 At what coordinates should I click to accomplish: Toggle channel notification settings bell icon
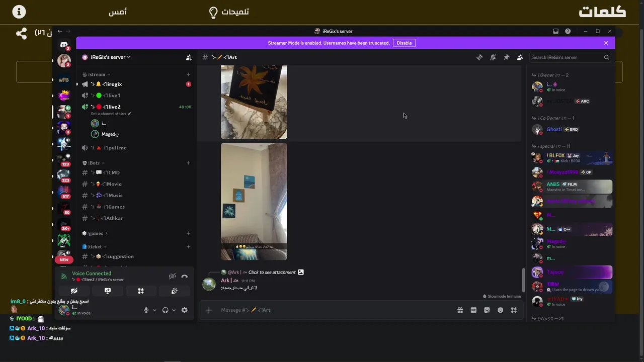493,57
